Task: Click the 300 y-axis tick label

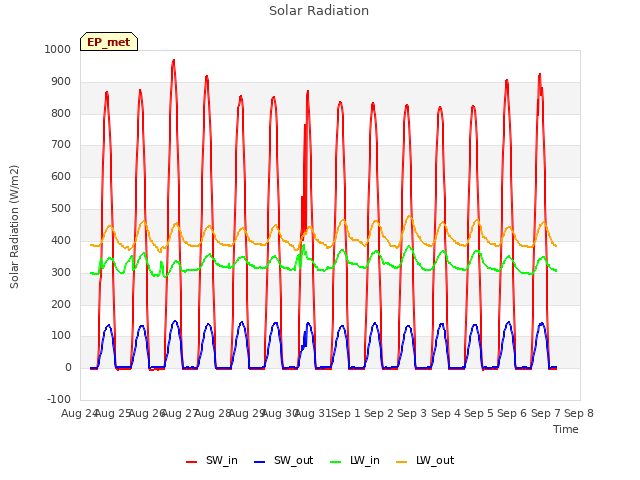Action: [x=61, y=272]
